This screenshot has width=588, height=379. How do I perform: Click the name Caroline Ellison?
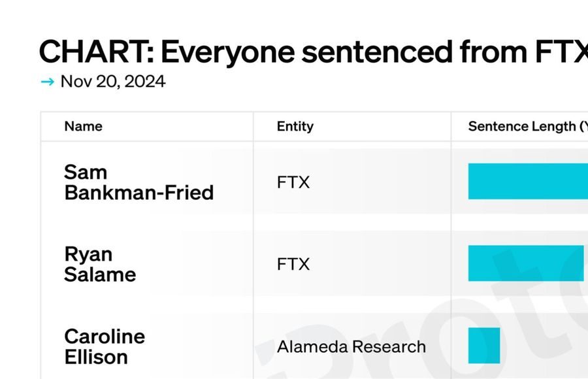[105, 346]
